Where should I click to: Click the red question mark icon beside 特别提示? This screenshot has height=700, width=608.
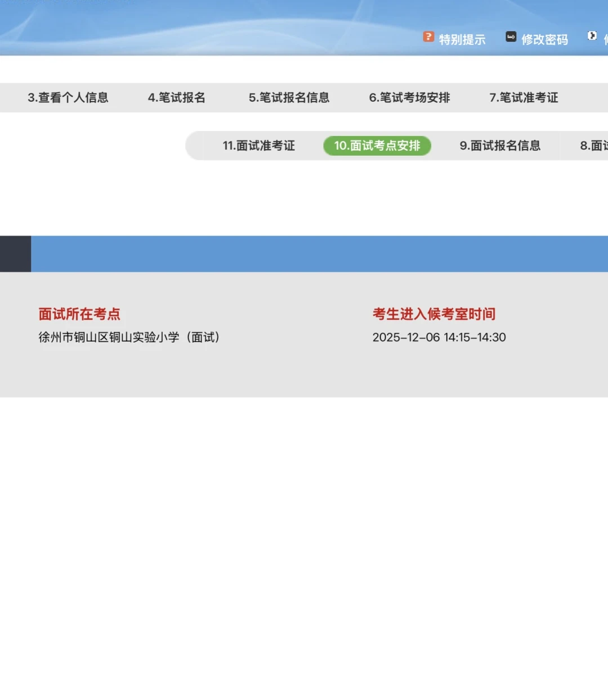point(428,37)
